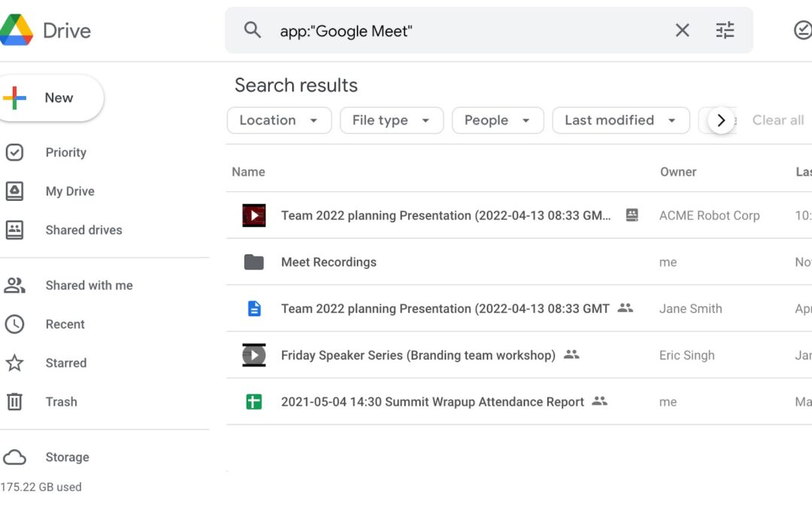Open Recent files list
The image size is (812, 508).
click(65, 324)
